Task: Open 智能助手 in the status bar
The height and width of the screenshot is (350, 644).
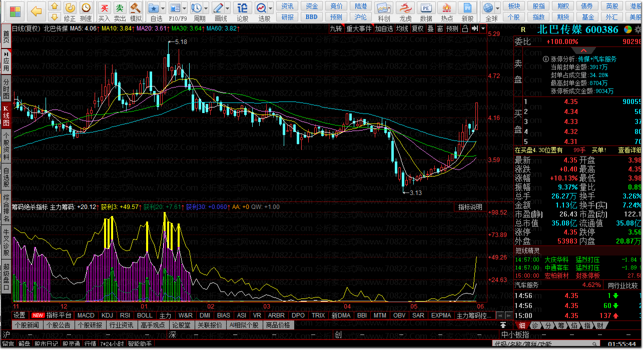Action: 141,344
